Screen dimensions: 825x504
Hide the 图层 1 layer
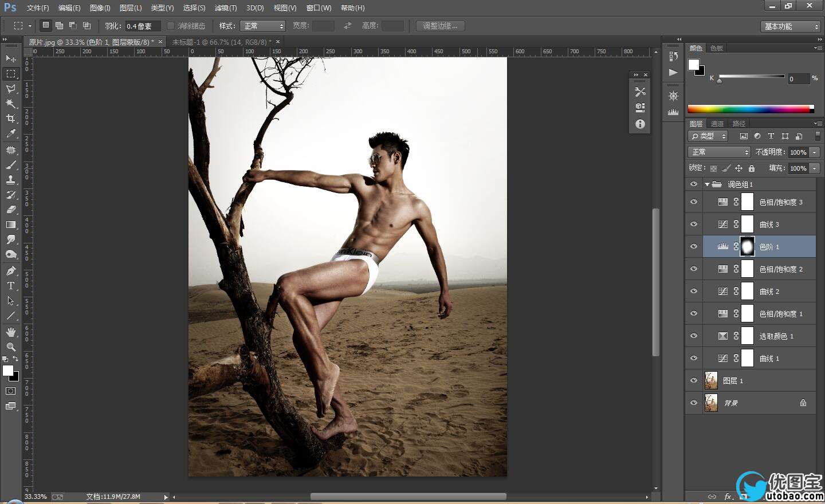[x=694, y=381]
